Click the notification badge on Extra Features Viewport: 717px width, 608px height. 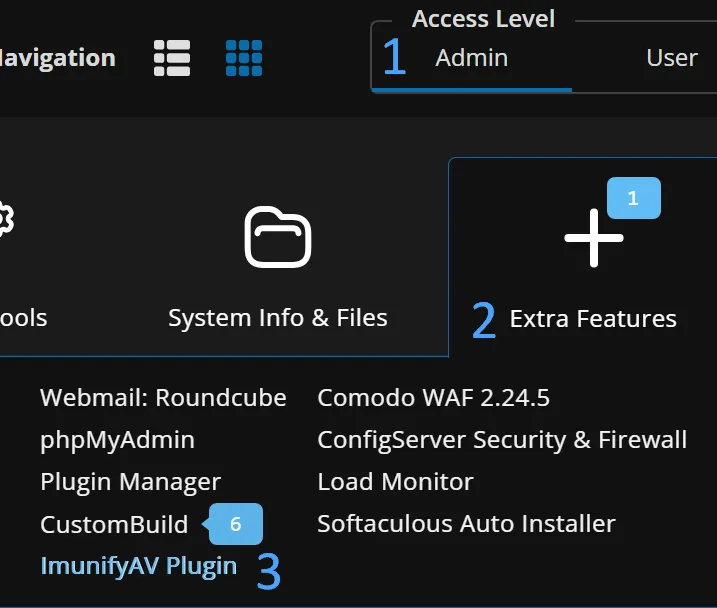coord(634,198)
